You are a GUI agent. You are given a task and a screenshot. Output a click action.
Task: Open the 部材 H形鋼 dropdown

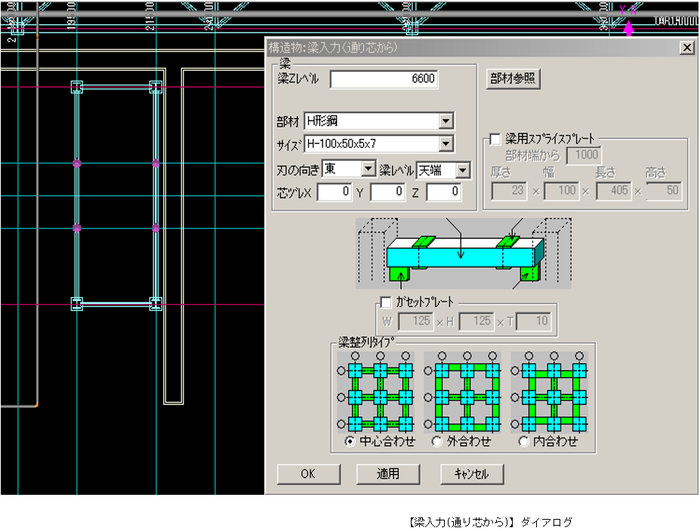445,121
